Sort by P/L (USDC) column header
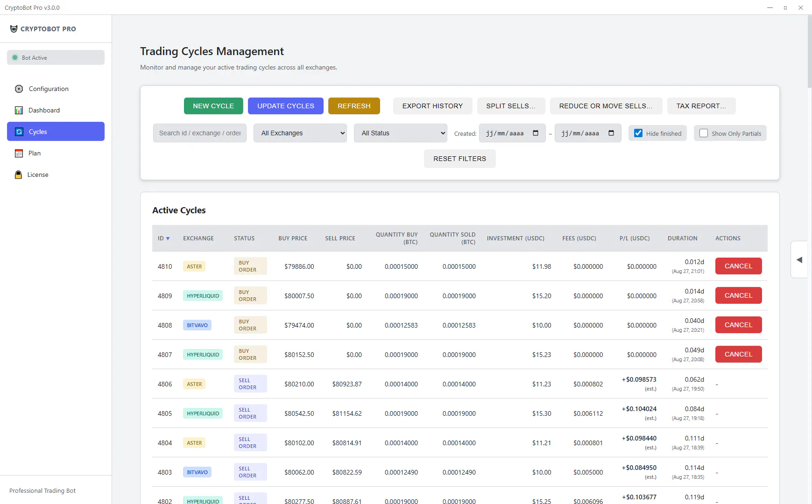Image resolution: width=812 pixels, height=504 pixels. point(635,238)
